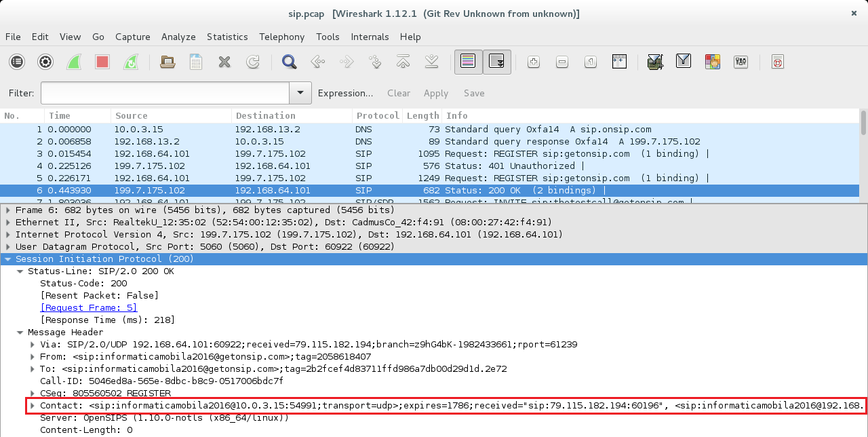Select the Server: OpenSIPS row

[434, 417]
